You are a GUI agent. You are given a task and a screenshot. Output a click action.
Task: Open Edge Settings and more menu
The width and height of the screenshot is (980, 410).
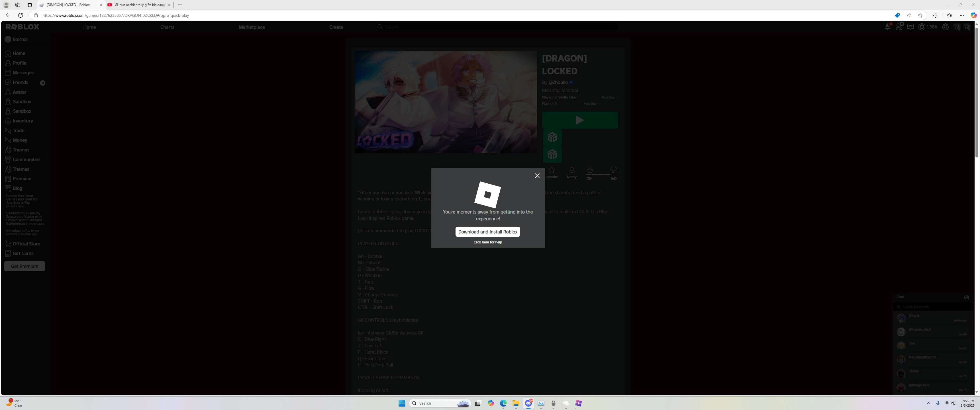pos(962,15)
